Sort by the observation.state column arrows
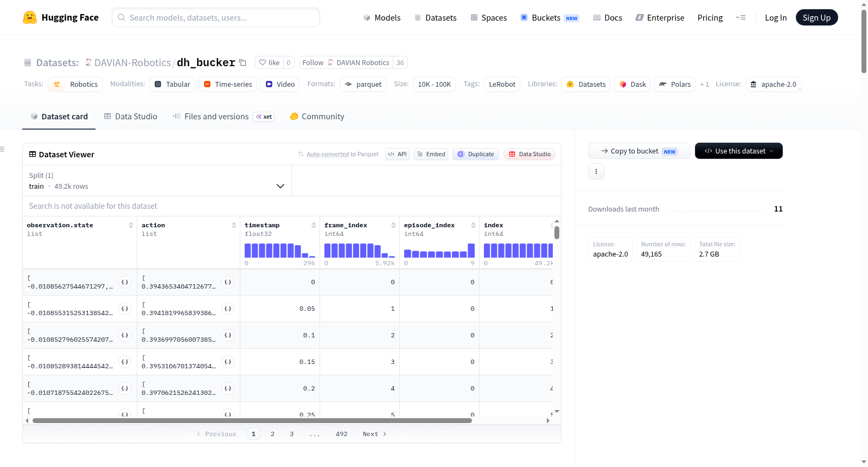The height and width of the screenshot is (467, 868). (131, 225)
